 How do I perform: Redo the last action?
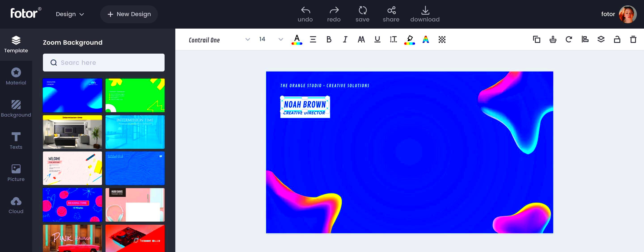coord(334,14)
